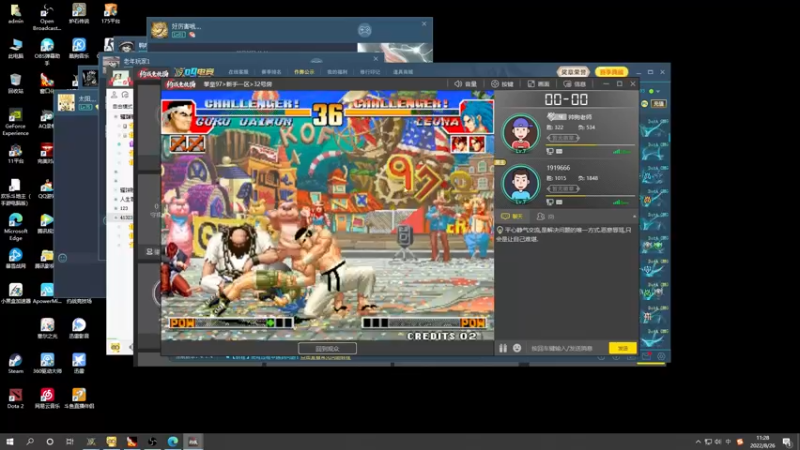This screenshot has width=800, height=450.
Task: Click the chat message input field
Action: click(x=566, y=348)
